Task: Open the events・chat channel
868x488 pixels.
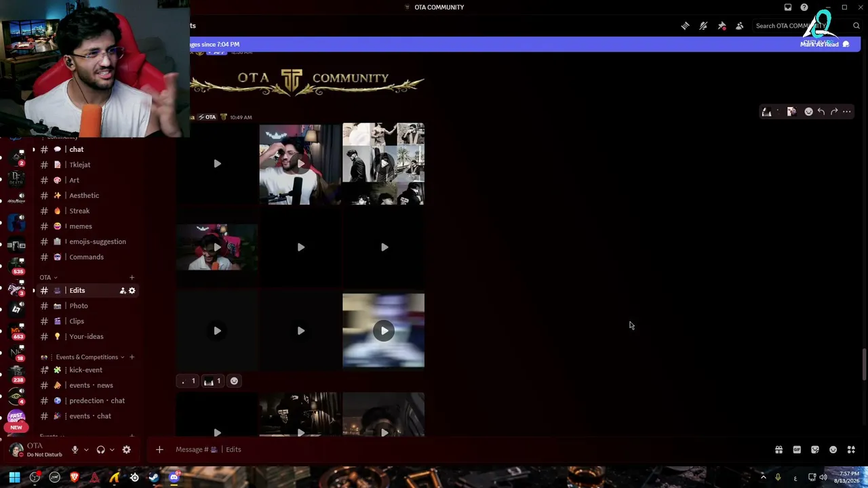Action: (87, 416)
